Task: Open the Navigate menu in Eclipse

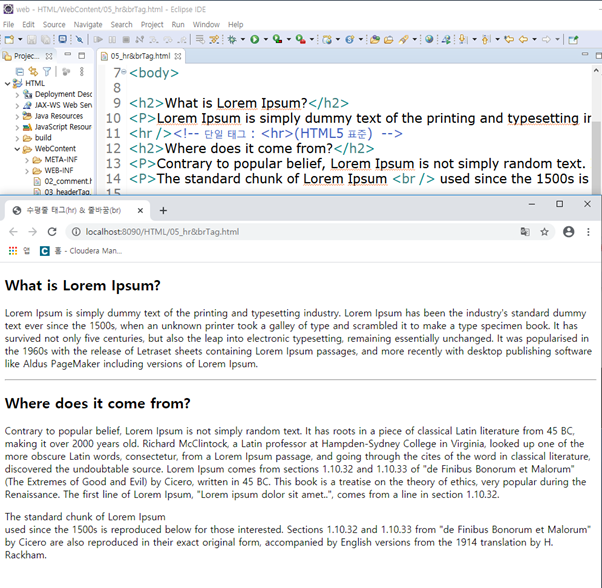Action: [x=88, y=25]
